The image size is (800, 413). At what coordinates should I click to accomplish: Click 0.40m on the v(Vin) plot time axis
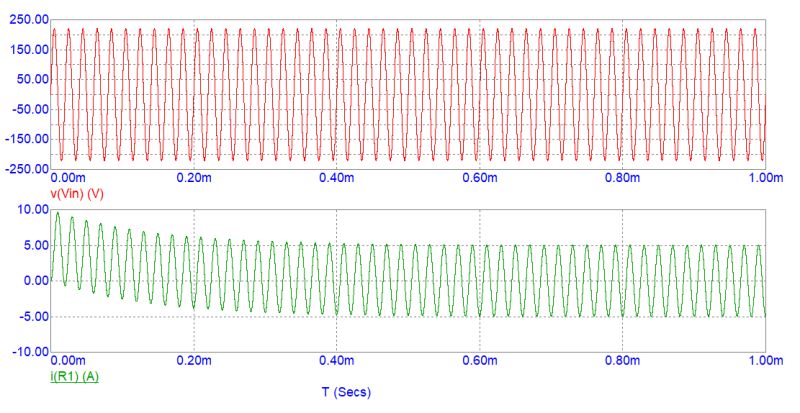click(x=337, y=178)
